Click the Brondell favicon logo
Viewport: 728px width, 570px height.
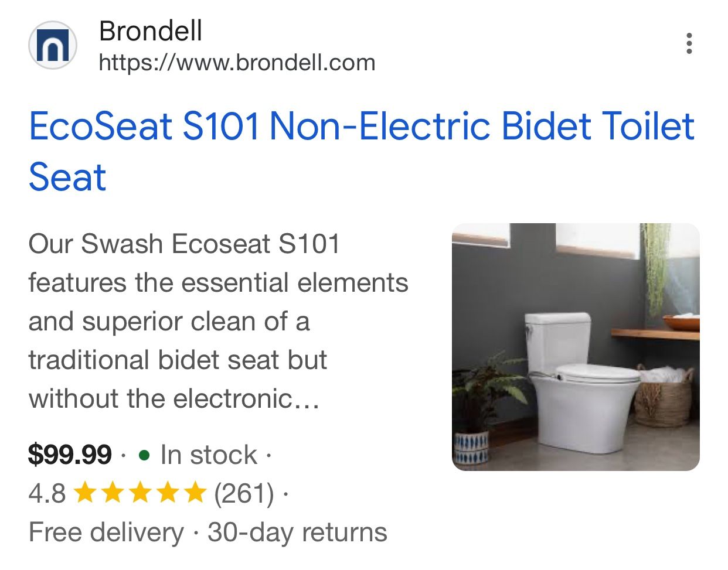pos(53,45)
